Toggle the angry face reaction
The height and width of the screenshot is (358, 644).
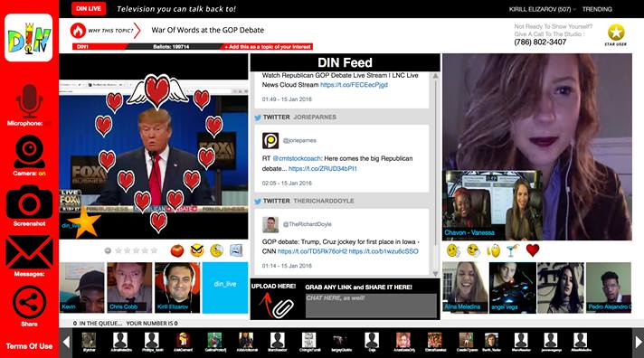pos(197,250)
